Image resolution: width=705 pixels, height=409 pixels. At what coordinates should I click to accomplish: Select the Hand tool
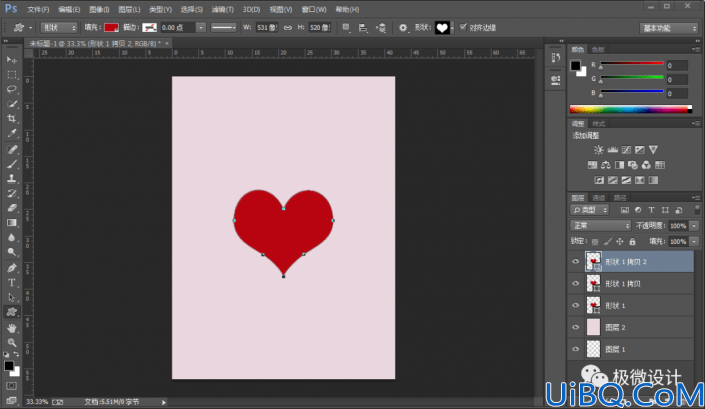[12, 328]
